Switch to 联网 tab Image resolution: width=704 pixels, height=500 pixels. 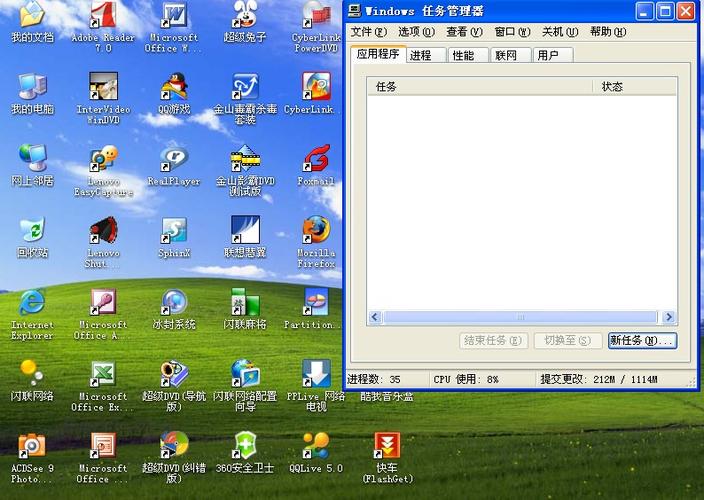point(510,55)
